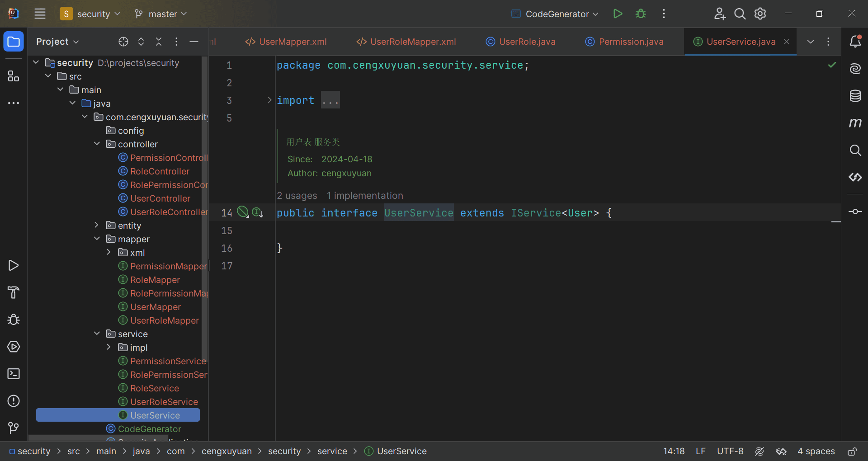Screen dimensions: 868x461
Task: Open UserController in project tree
Action: 160,198
